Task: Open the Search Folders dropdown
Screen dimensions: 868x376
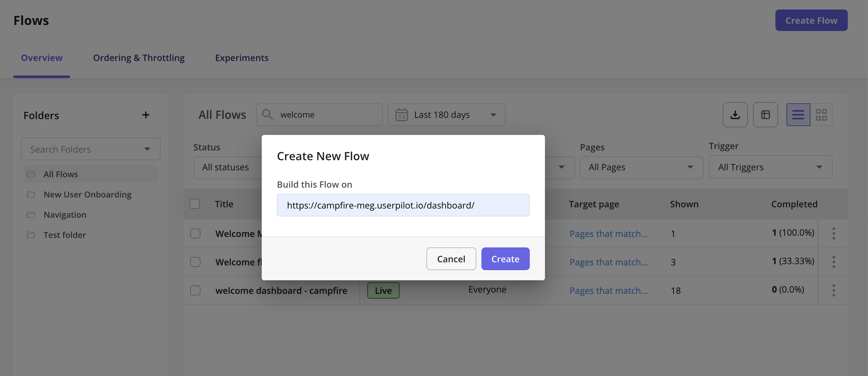Action: tap(90, 149)
